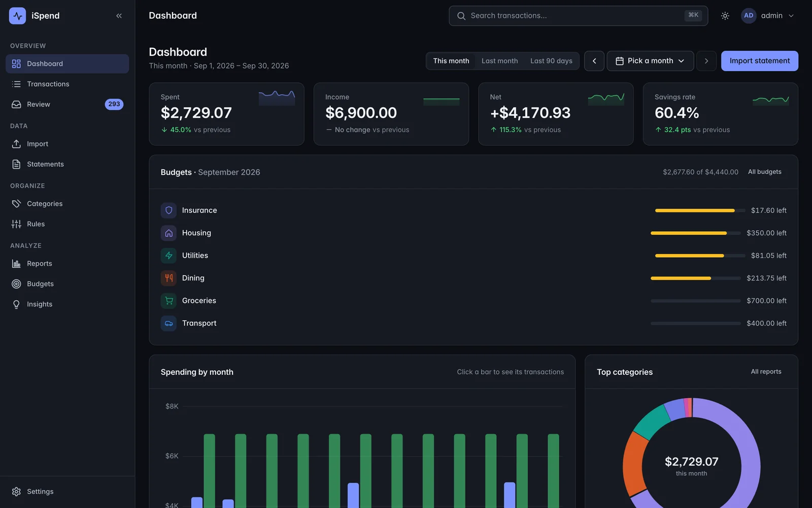Click the orange segment of the donut chart
The width and height of the screenshot is (812, 508).
pyautogui.click(x=634, y=465)
